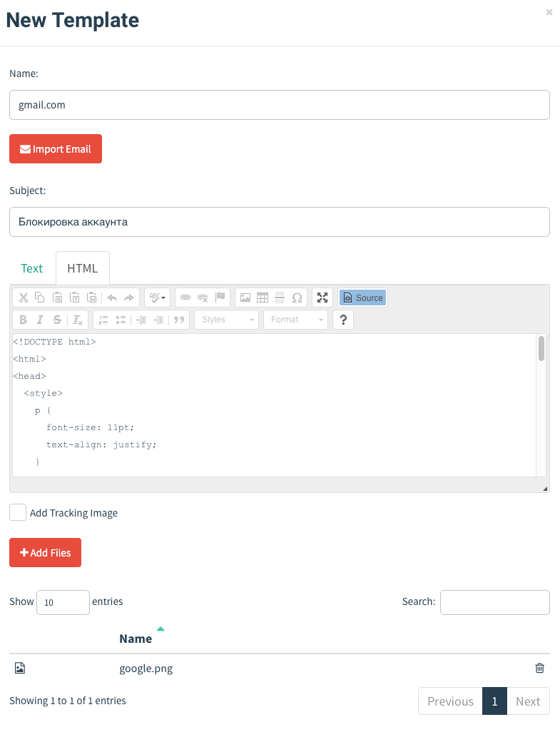
Task: Sort attachments by Name column header
Action: point(136,639)
